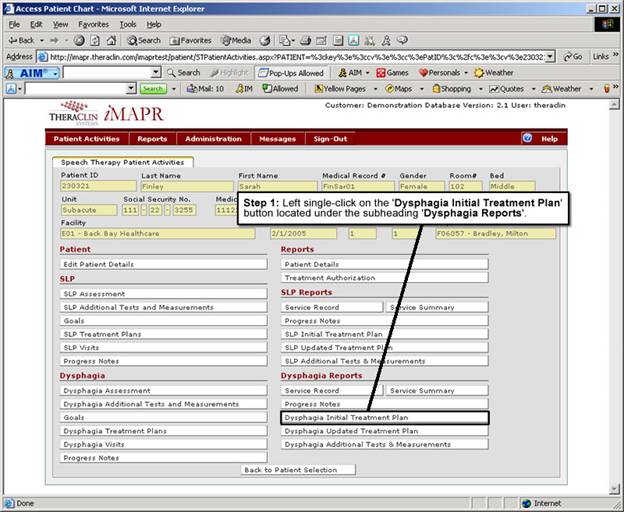
Task: Expand the address bar URL dropdown
Action: [x=549, y=57]
